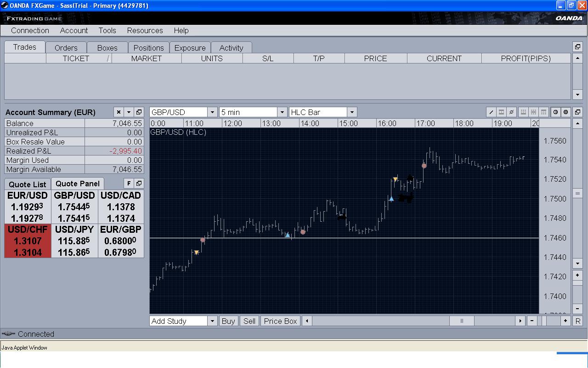
Task: Click line-style icon with solid middle line
Action: pyautogui.click(x=533, y=112)
